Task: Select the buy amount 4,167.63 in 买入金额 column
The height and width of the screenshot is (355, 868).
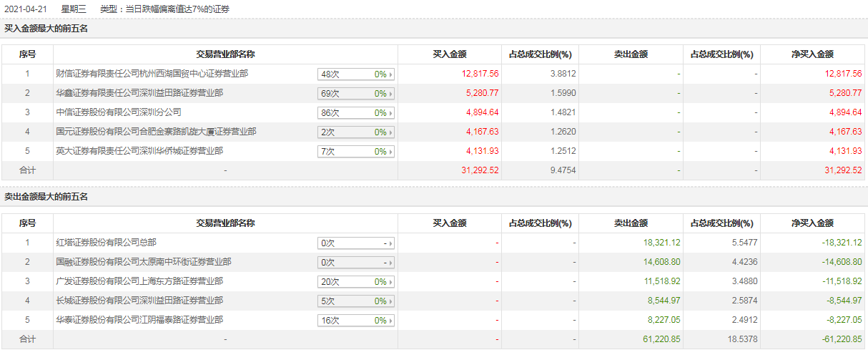Action: (x=483, y=132)
